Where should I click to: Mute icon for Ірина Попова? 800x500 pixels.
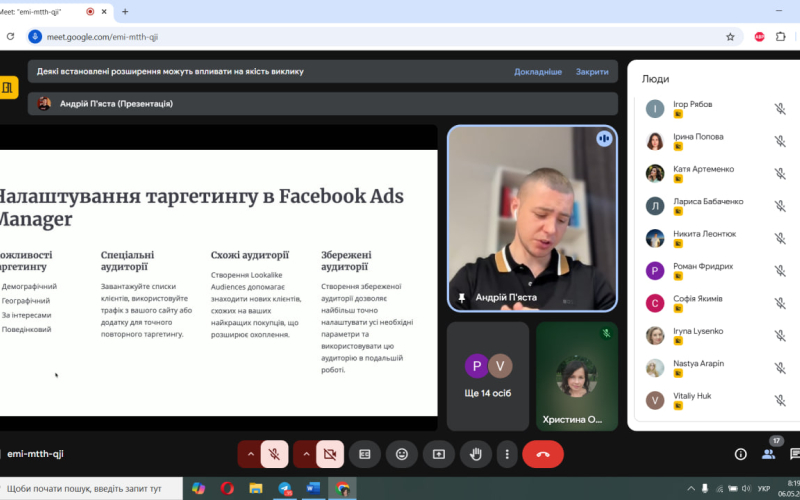click(780, 141)
